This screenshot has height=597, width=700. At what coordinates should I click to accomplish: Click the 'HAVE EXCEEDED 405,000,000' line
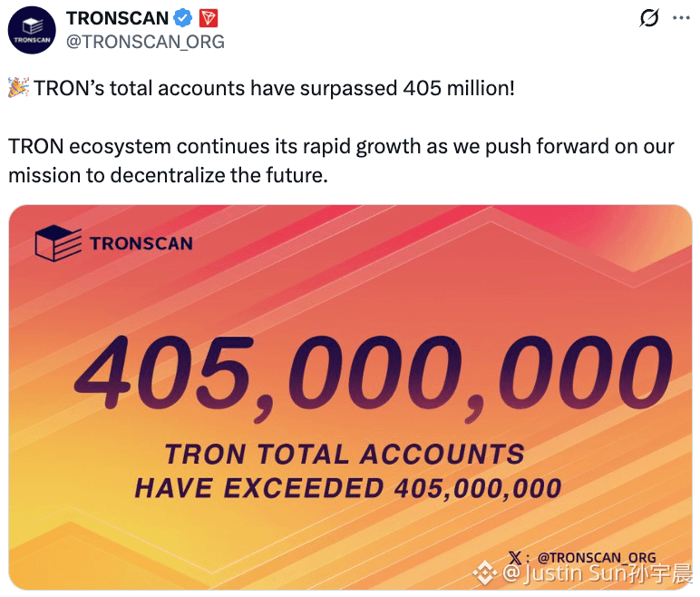(x=348, y=488)
